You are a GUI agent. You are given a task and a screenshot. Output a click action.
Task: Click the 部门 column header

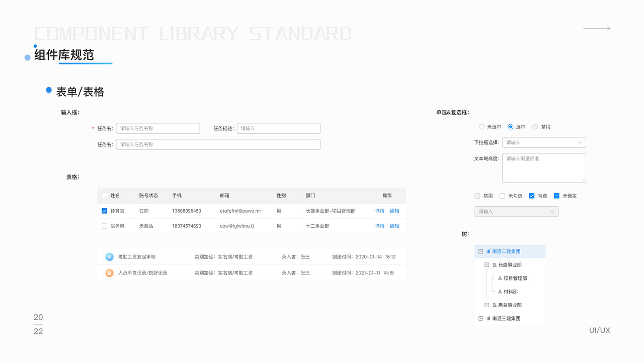[310, 196]
